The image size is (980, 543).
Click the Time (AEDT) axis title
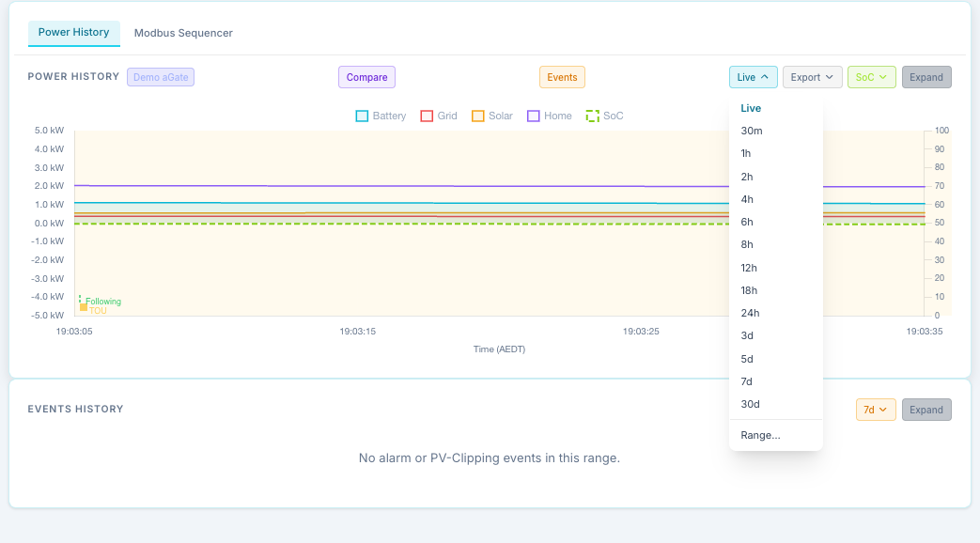[499, 349]
